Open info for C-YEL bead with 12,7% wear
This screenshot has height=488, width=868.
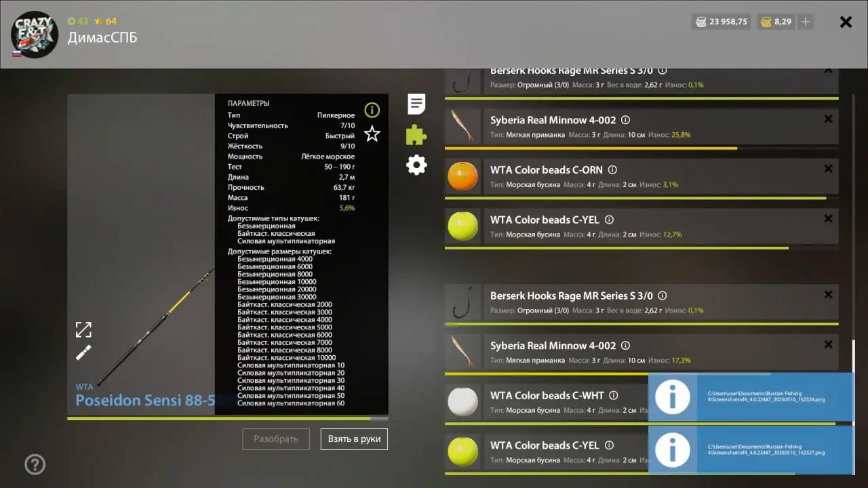609,220
